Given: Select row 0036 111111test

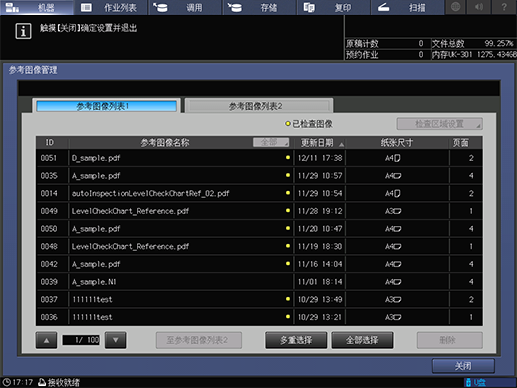Looking at the screenshot, I should click(x=259, y=317).
